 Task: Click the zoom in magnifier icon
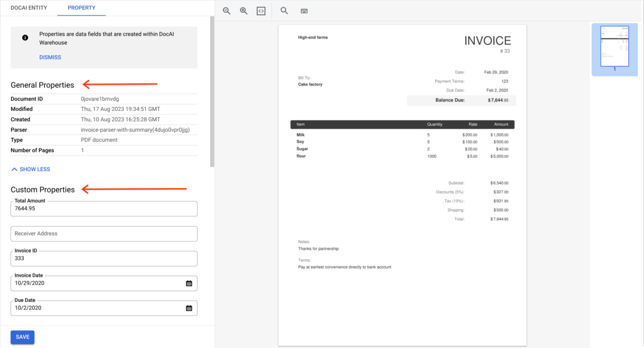point(244,11)
